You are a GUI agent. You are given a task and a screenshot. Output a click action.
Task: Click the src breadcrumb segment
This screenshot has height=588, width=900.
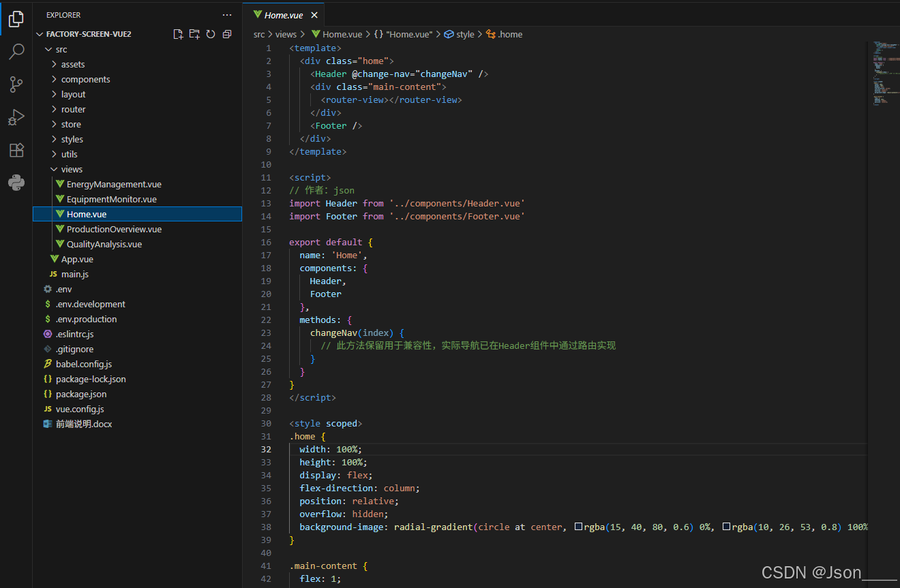point(259,34)
